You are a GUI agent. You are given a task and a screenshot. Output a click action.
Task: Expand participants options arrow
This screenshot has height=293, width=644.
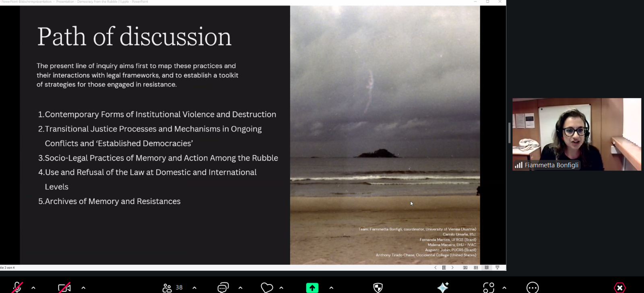[x=194, y=288]
